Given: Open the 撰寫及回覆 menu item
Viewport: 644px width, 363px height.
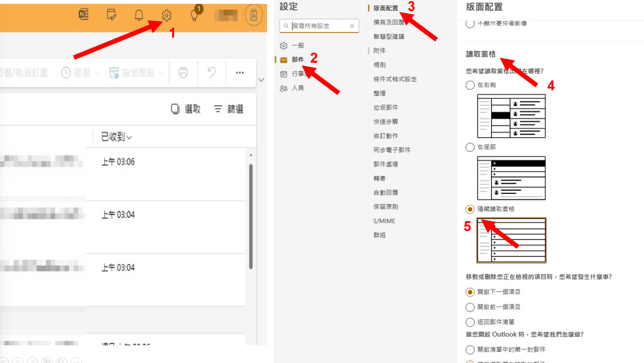Looking at the screenshot, I should 389,22.
